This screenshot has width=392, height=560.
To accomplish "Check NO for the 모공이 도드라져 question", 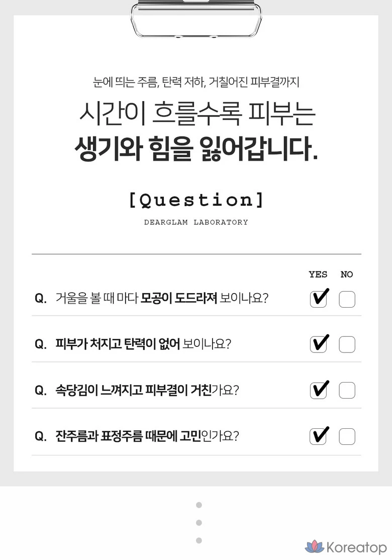I will click(x=347, y=299).
